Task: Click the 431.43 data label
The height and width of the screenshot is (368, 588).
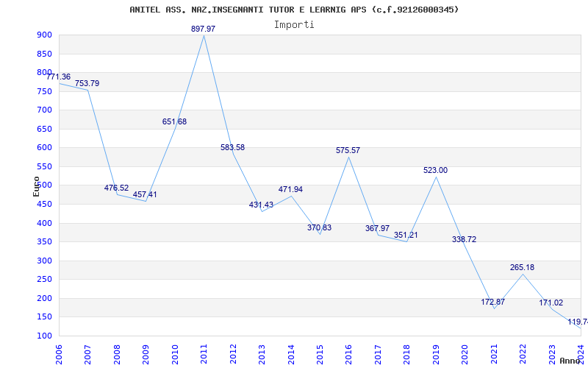Action: point(262,205)
